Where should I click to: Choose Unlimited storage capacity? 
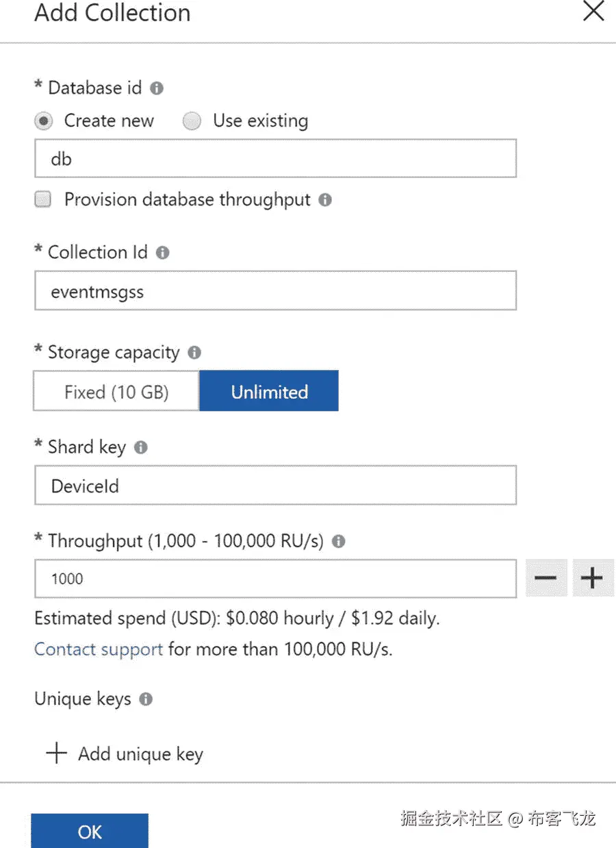(269, 392)
